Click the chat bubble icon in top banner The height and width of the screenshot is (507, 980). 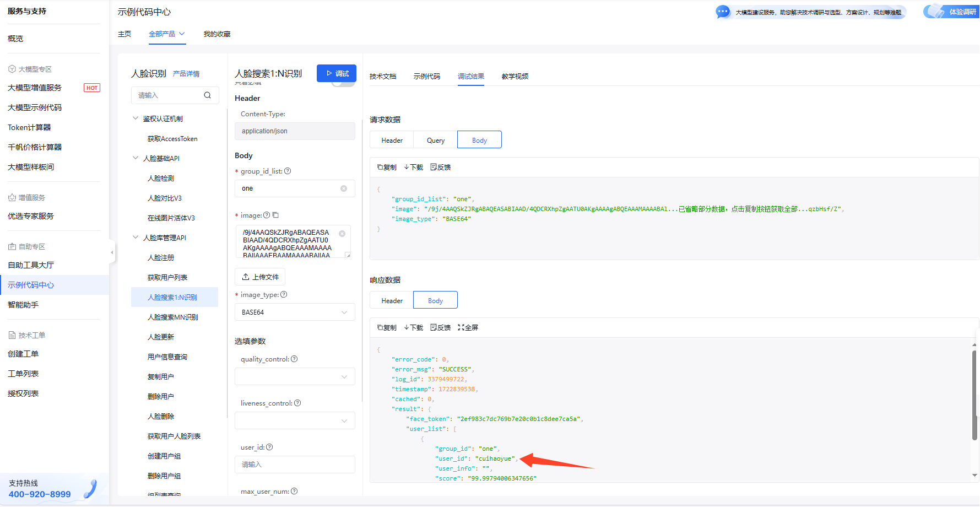(723, 12)
